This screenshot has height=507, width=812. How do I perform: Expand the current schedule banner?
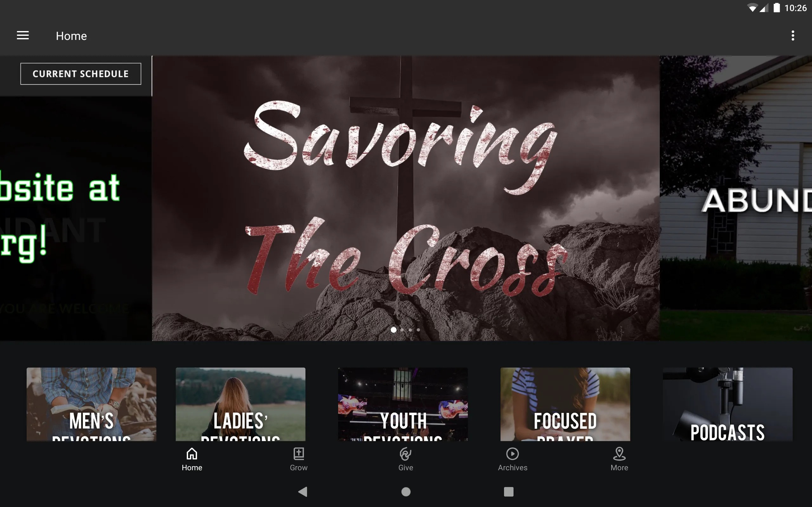pyautogui.click(x=80, y=73)
